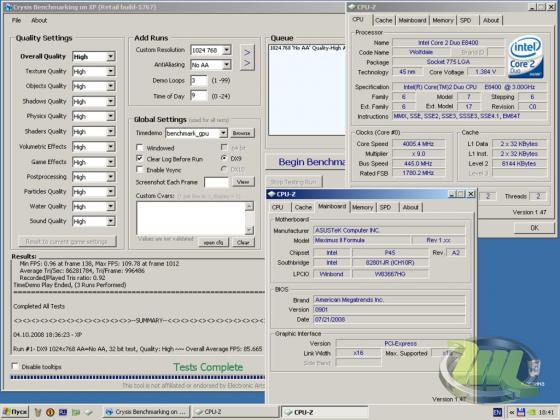This screenshot has width=560, height=420.
Task: Open Shaders Quality dropdown
Action: point(111,131)
